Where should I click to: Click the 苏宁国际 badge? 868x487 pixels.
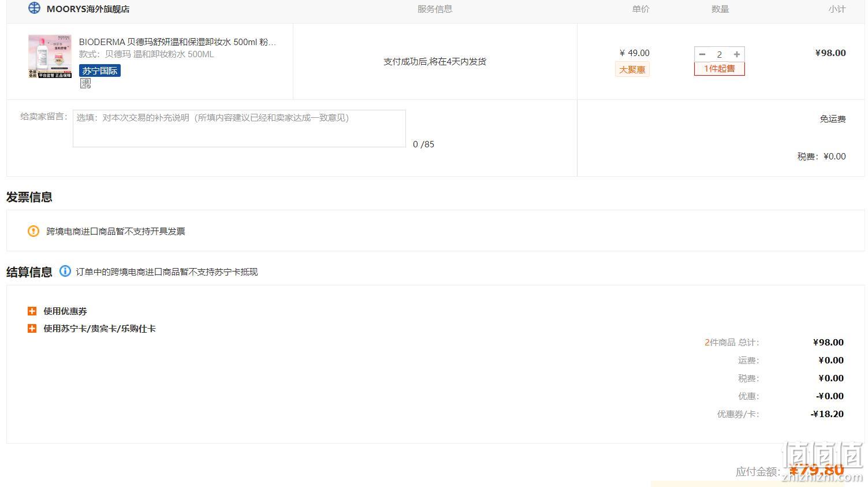point(100,70)
